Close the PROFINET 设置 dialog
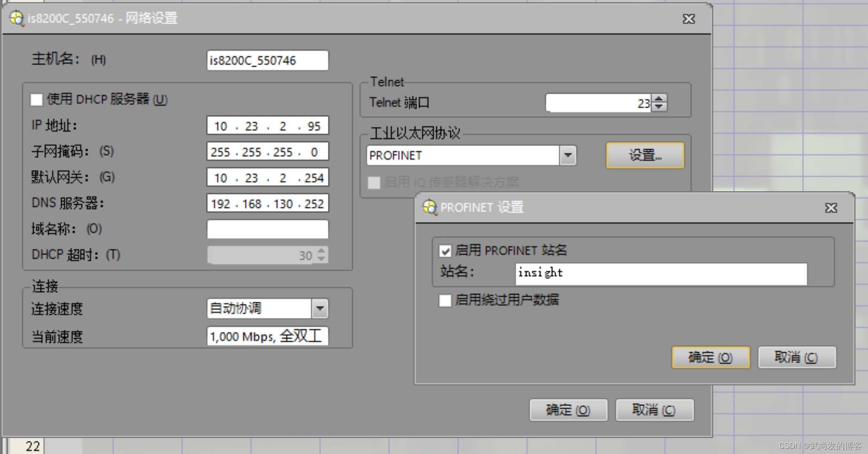Viewport: 868px width, 454px height. 831,208
